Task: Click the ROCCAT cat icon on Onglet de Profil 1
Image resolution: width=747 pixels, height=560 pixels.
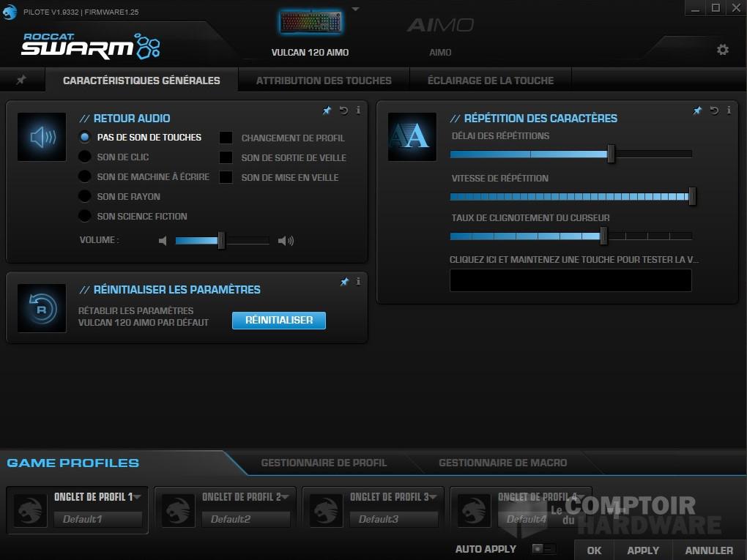Action: tap(29, 509)
